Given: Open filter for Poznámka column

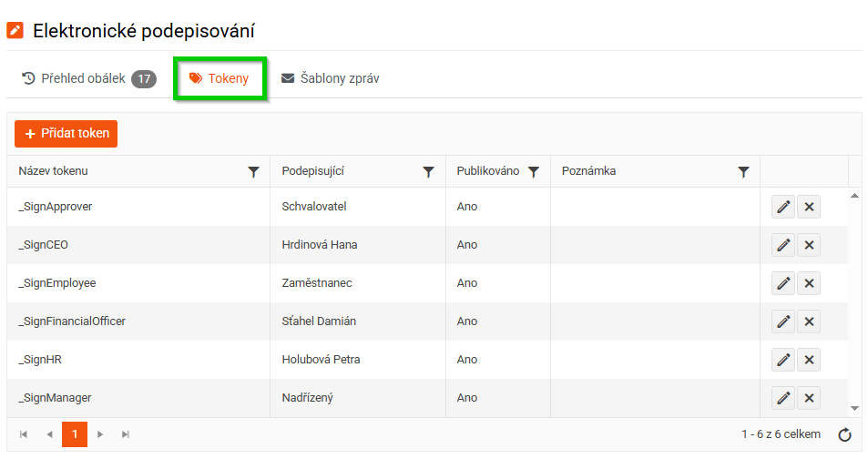Looking at the screenshot, I should (744, 171).
